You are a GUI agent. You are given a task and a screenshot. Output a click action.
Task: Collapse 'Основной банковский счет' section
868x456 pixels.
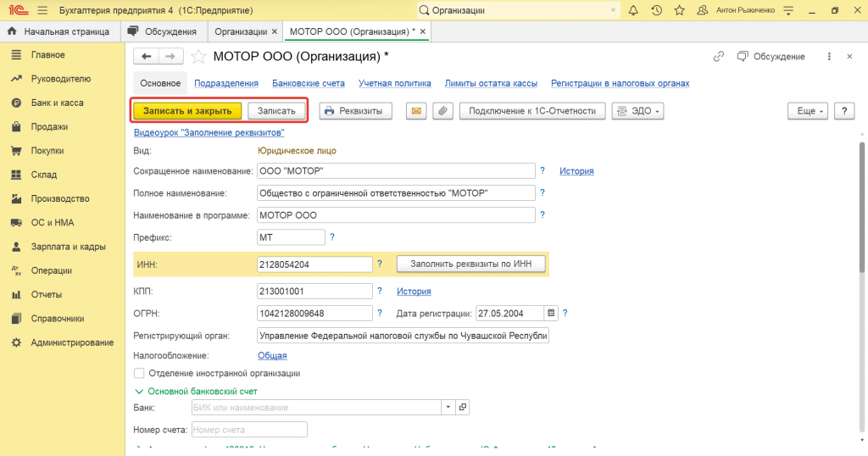click(x=140, y=392)
